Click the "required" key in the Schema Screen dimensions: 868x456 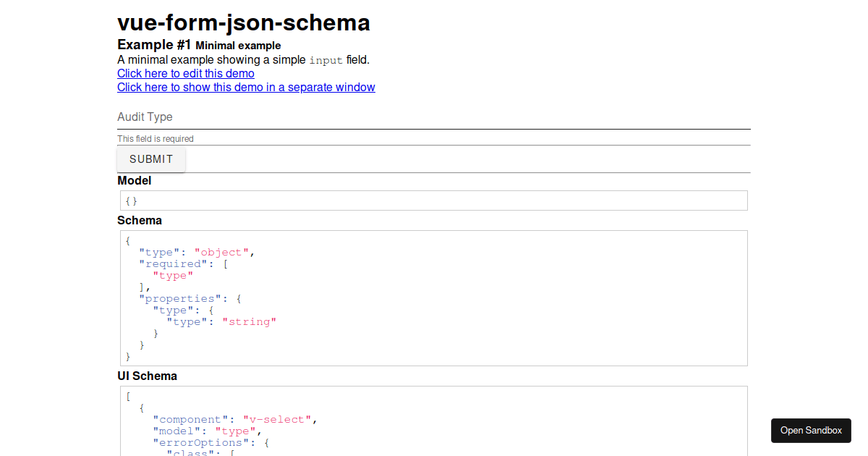172,263
